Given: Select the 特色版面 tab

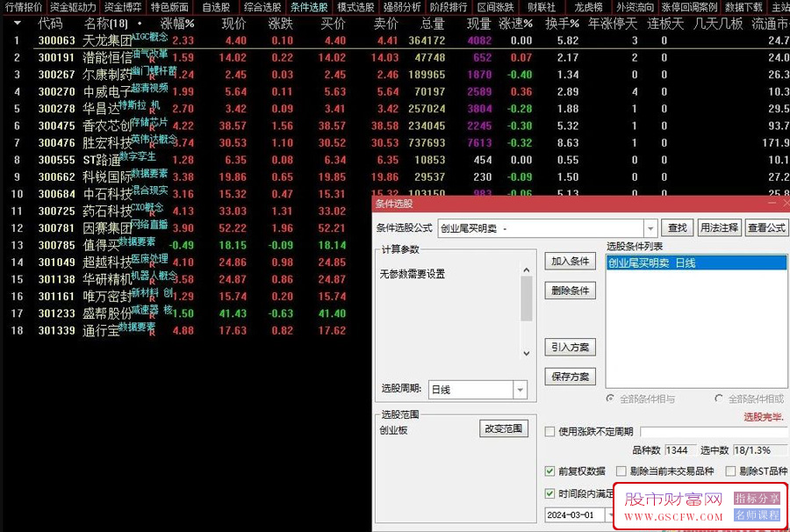Looking at the screenshot, I should (x=169, y=7).
